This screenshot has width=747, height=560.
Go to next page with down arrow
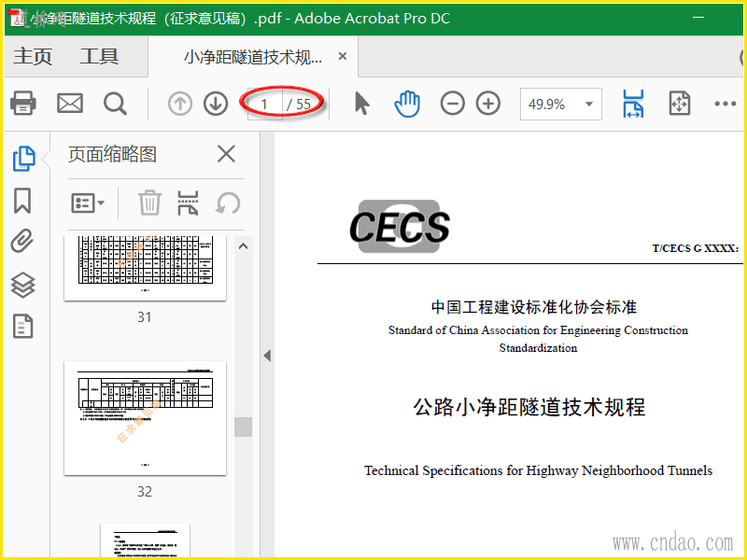pos(216,104)
